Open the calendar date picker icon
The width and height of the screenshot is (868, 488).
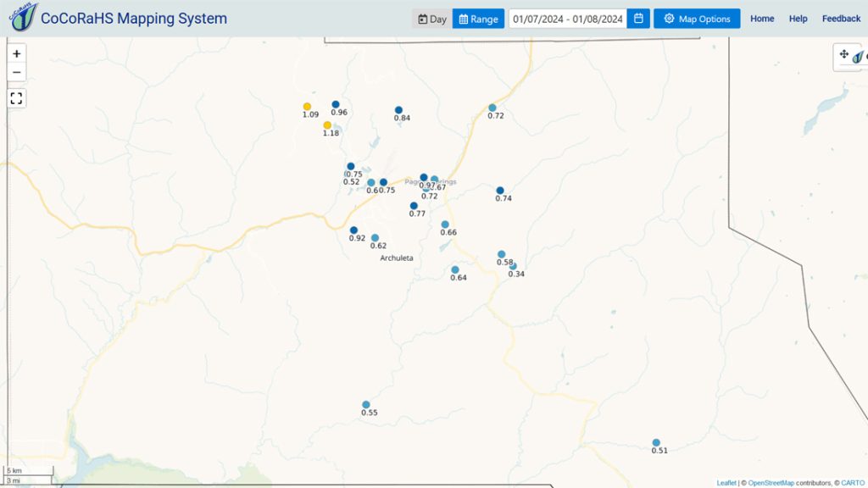[x=638, y=19]
